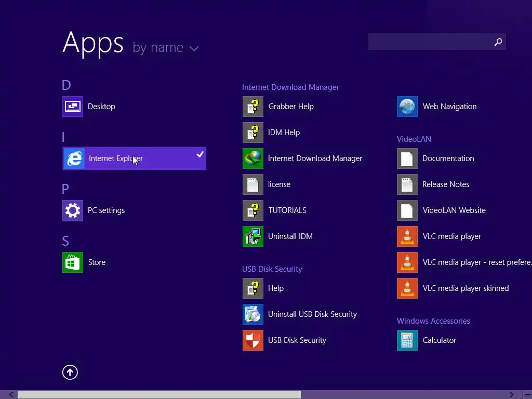This screenshot has width=532, height=399.
Task: Click the 'IDM Help' label
Action: click(284, 132)
